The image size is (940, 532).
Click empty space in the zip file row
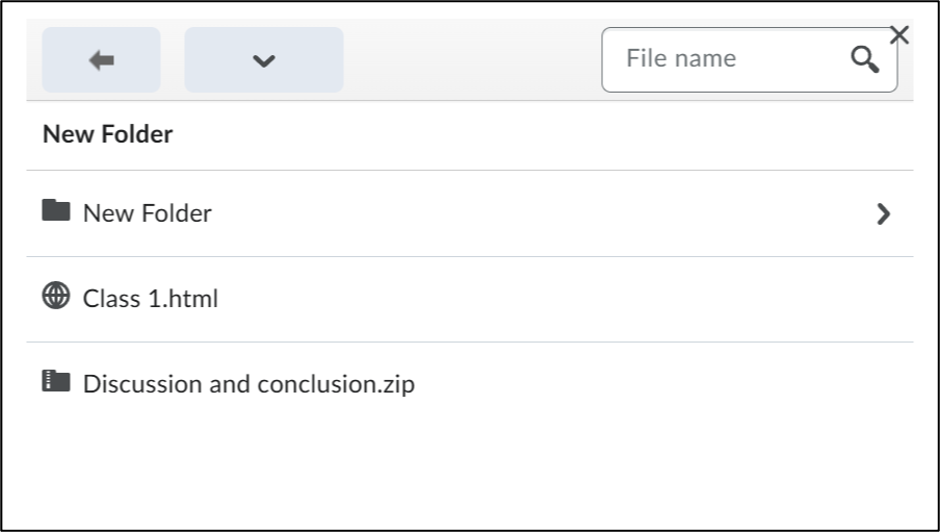click(x=659, y=384)
